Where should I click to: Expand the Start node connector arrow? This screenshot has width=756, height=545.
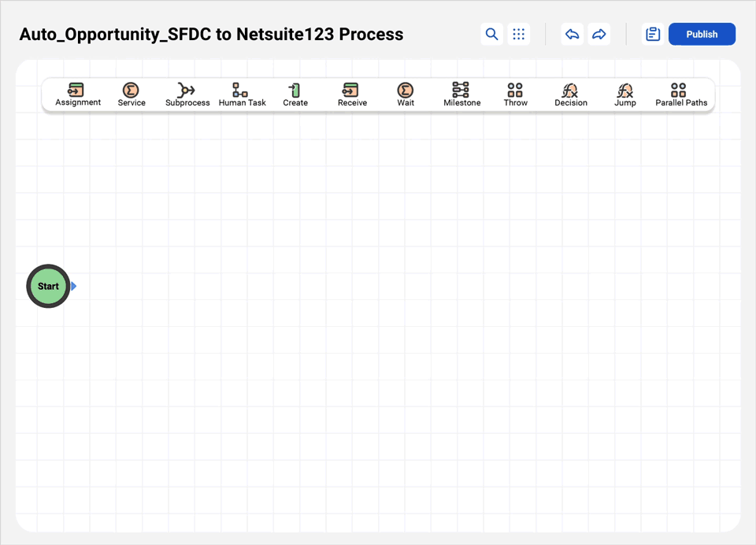(x=73, y=286)
